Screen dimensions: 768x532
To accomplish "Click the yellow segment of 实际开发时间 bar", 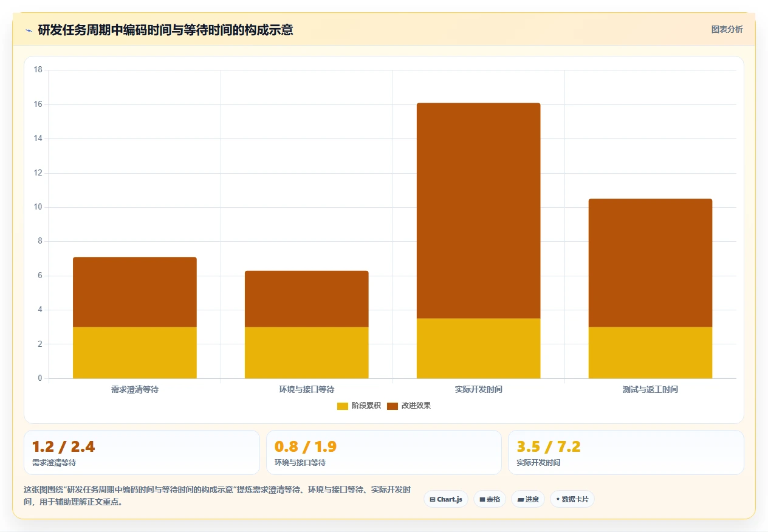I will coord(479,349).
